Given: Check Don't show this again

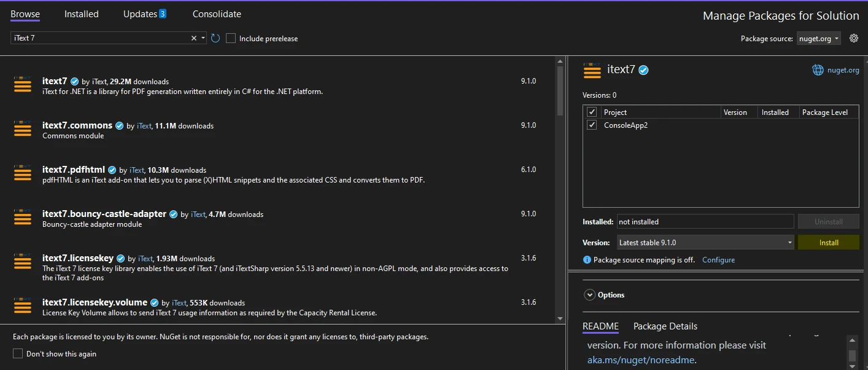Looking at the screenshot, I should point(18,353).
